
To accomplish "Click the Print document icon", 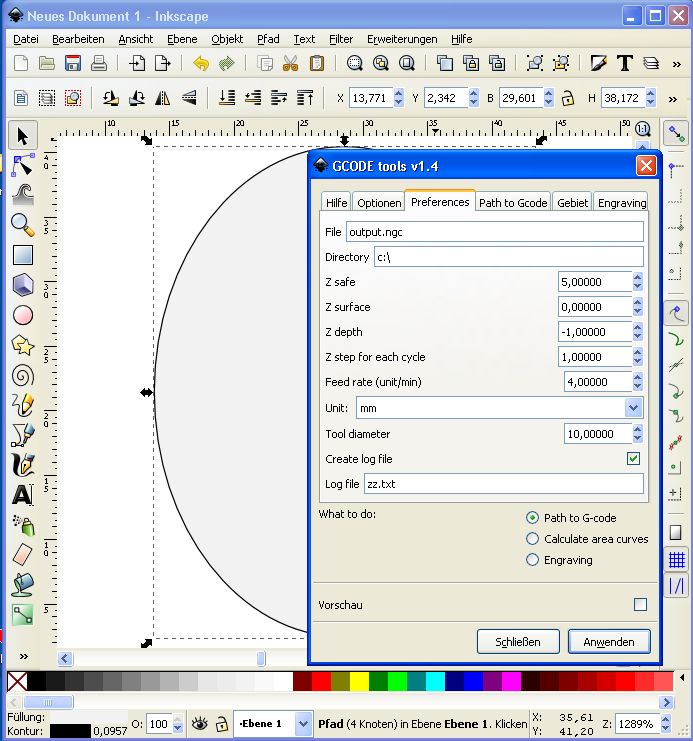I will tap(99, 63).
